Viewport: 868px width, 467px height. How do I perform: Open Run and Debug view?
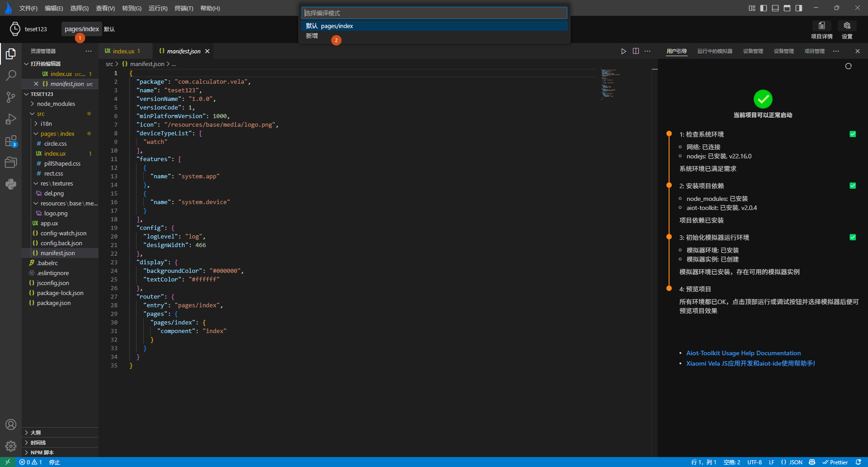tap(11, 119)
